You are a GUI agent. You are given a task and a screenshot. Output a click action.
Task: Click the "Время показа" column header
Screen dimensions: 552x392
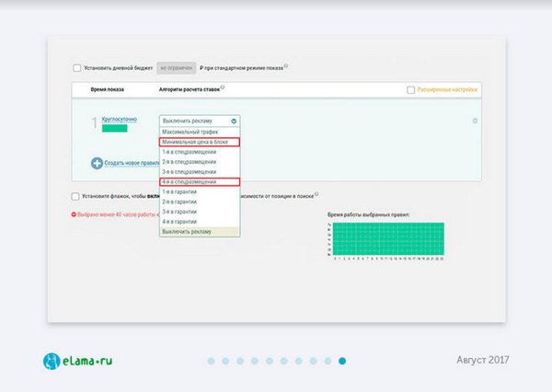coord(108,89)
